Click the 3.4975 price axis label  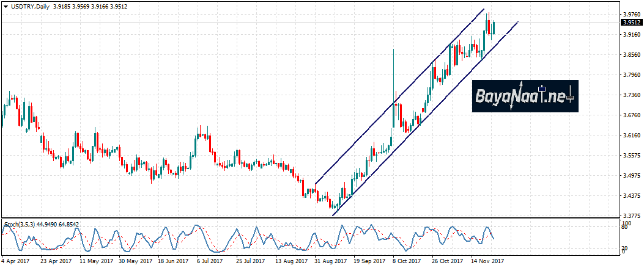[631, 175]
